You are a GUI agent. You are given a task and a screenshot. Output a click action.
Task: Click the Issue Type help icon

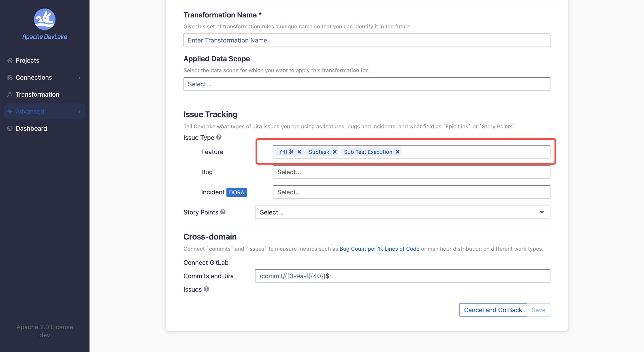(x=219, y=137)
